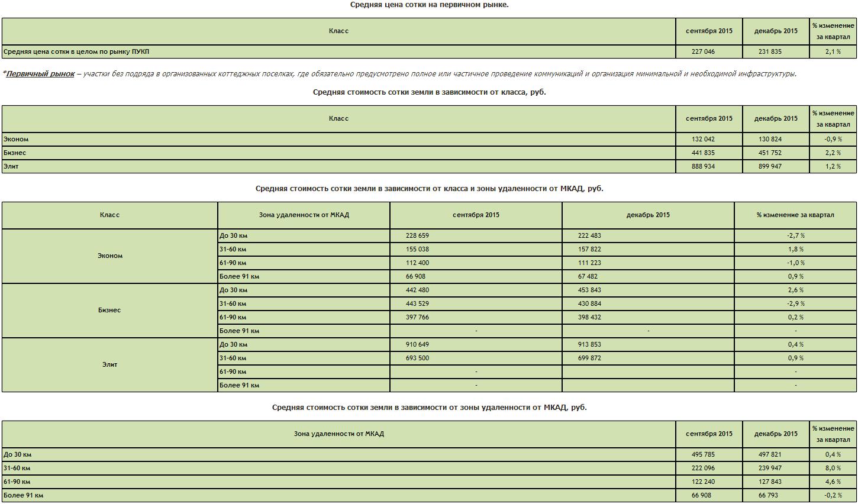Select the merged Бизнес cell in class-and-zone table

(110, 311)
